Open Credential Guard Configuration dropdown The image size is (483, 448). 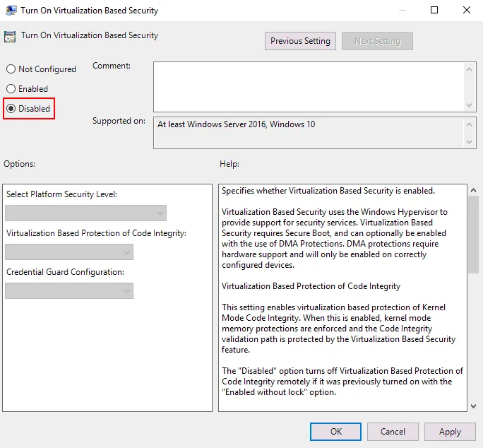click(68, 290)
